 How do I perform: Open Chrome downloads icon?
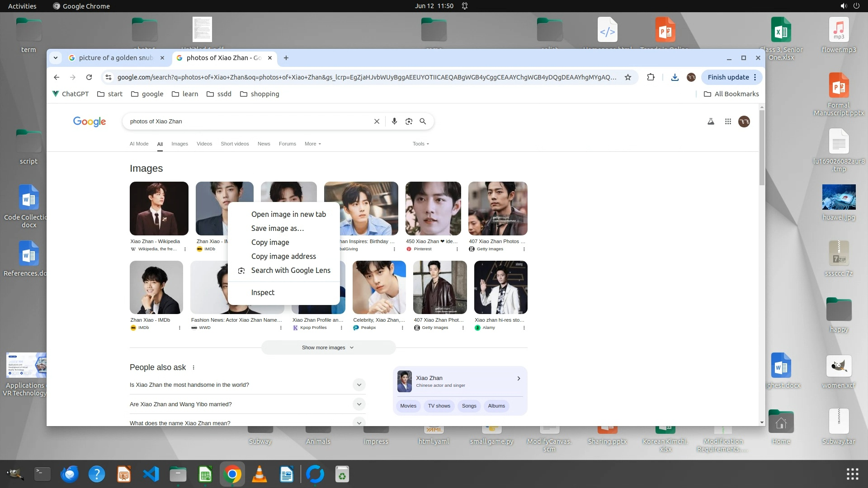click(x=675, y=77)
